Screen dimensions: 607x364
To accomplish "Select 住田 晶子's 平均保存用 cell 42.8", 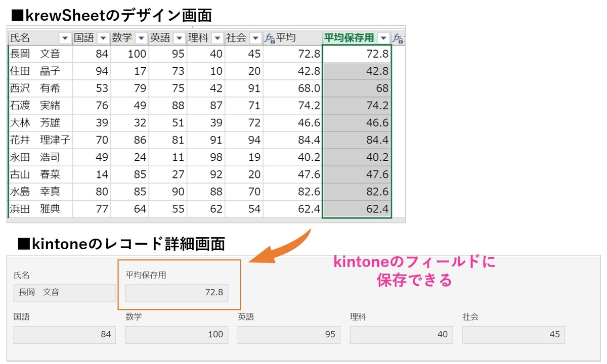I will pyautogui.click(x=357, y=71).
